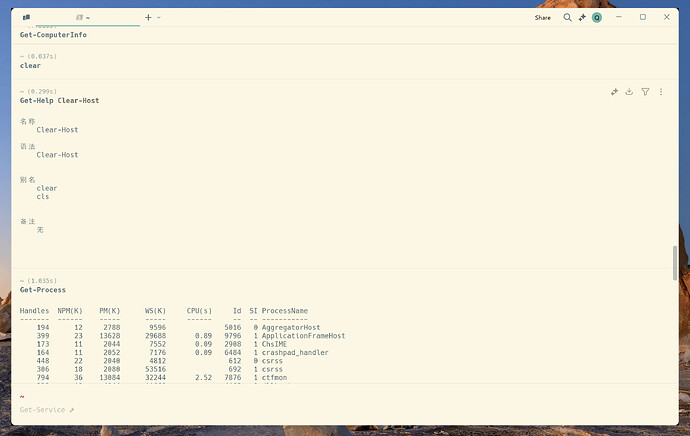690x436 pixels.
Task: Click the Id column header
Action: click(237, 311)
